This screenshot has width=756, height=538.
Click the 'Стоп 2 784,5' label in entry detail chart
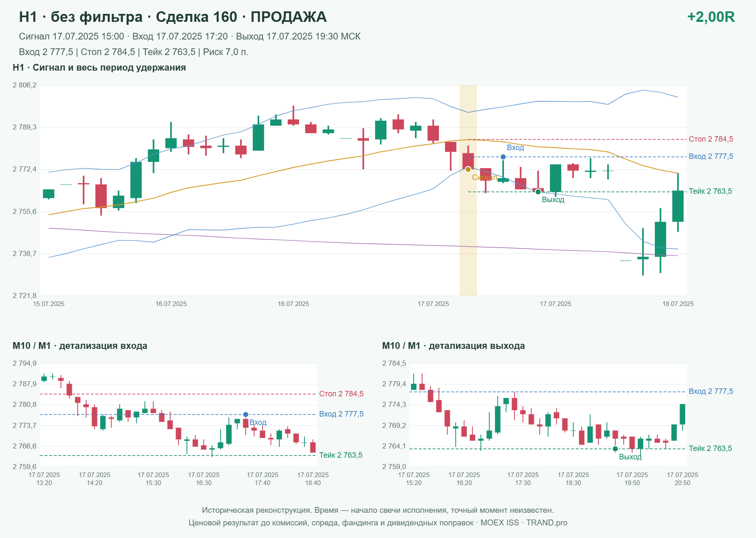[x=341, y=394]
